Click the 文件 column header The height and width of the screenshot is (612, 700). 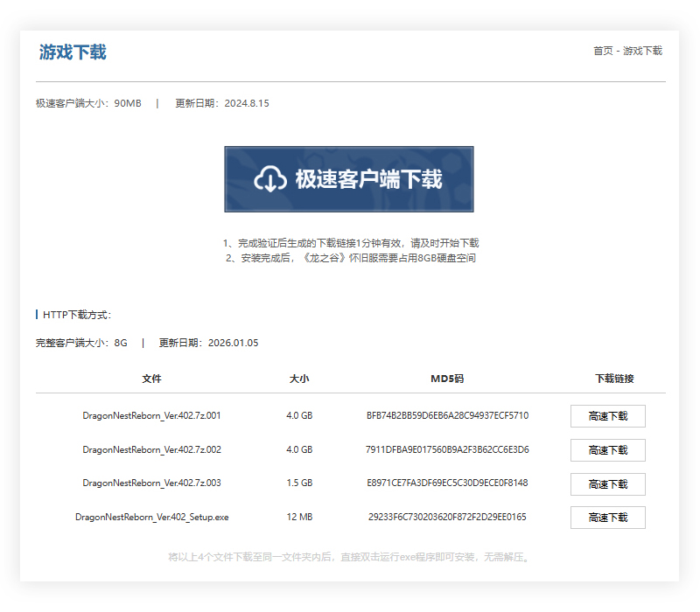point(151,379)
